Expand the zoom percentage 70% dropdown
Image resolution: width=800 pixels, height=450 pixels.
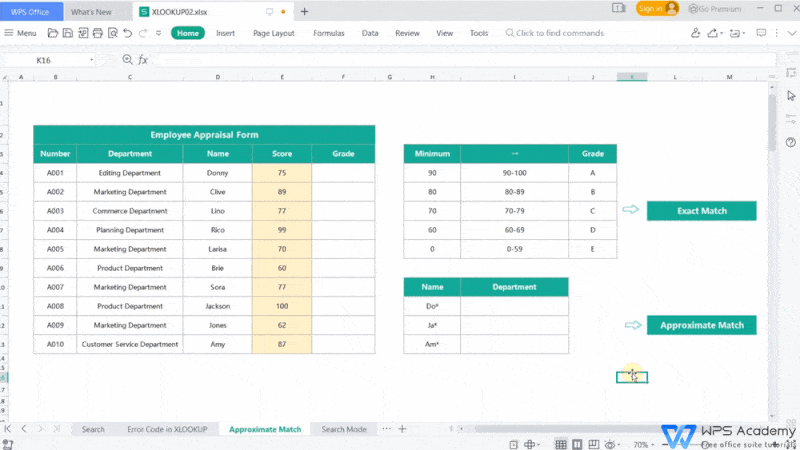[x=645, y=443]
